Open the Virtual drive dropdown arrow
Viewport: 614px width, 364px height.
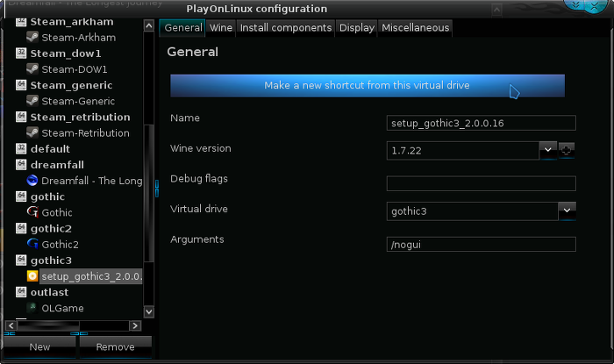[x=567, y=211]
